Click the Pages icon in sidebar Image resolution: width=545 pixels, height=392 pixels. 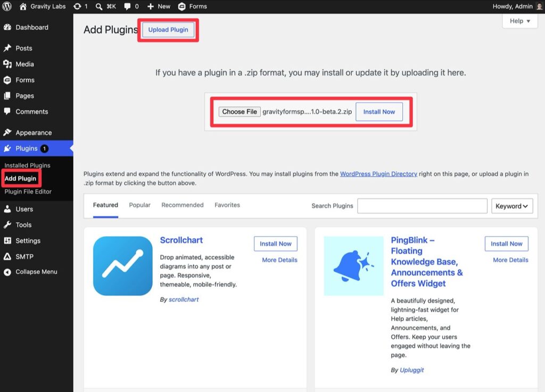click(7, 96)
